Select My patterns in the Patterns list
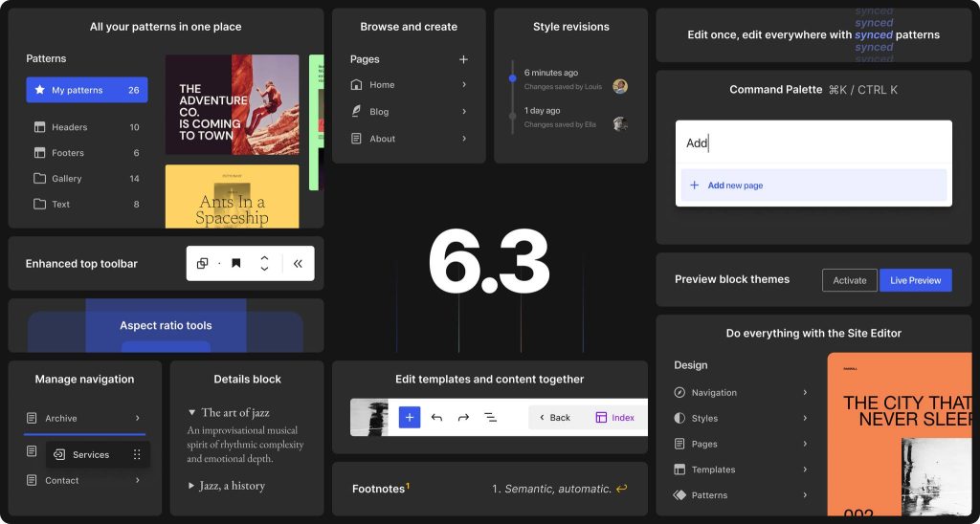Image resolution: width=980 pixels, height=524 pixels. (x=87, y=90)
